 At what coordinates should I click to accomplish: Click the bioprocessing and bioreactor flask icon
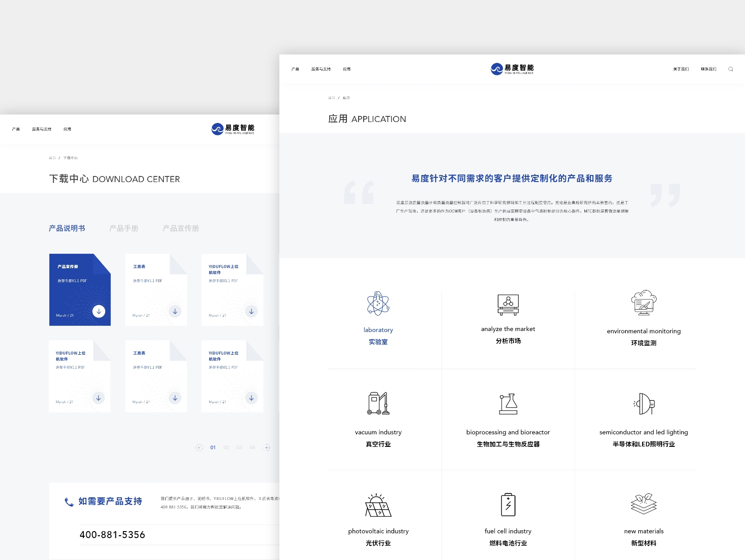(508, 404)
